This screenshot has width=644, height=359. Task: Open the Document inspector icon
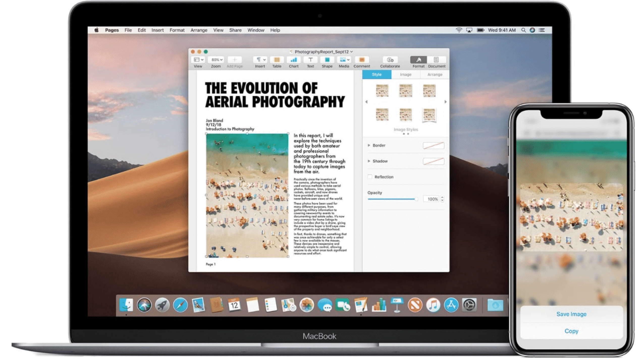(436, 60)
